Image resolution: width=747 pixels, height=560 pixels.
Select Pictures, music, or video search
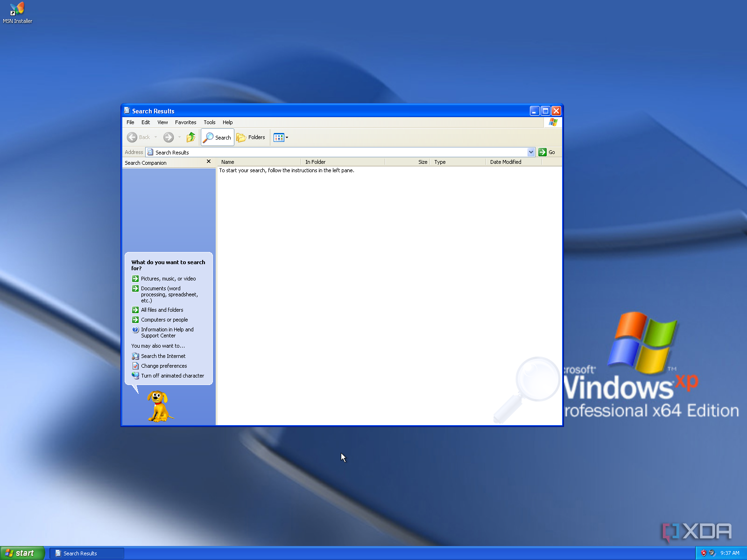[x=168, y=279]
